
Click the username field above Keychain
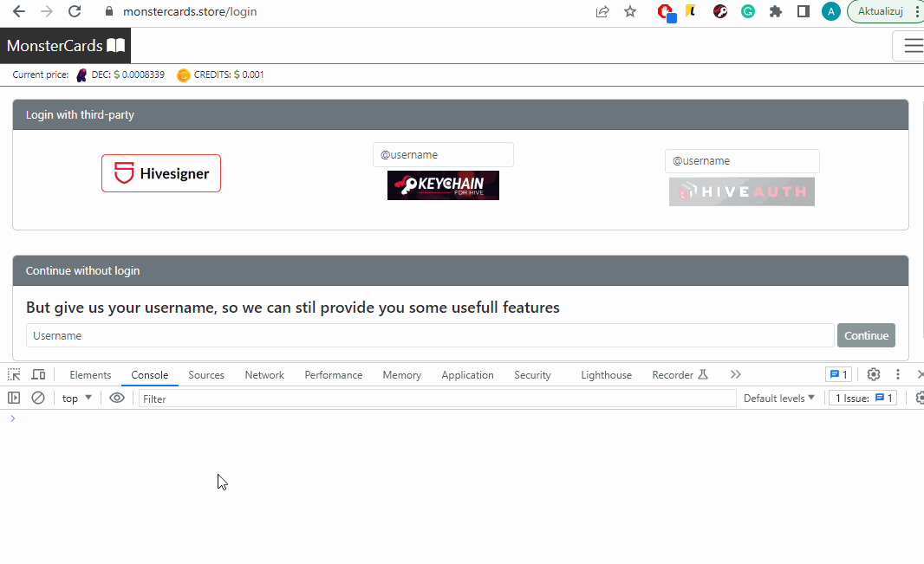click(443, 155)
